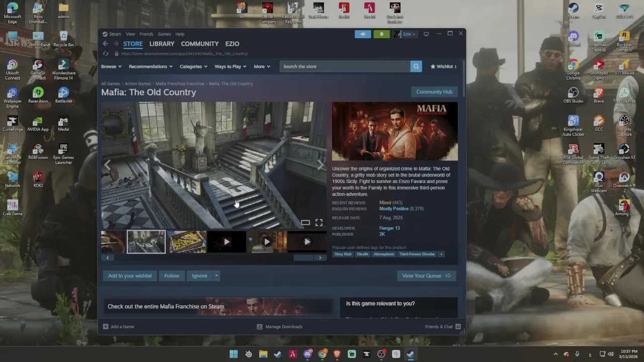644x362 pixels.
Task: Open the OBS Studio desktop shortcut
Action: [573, 96]
